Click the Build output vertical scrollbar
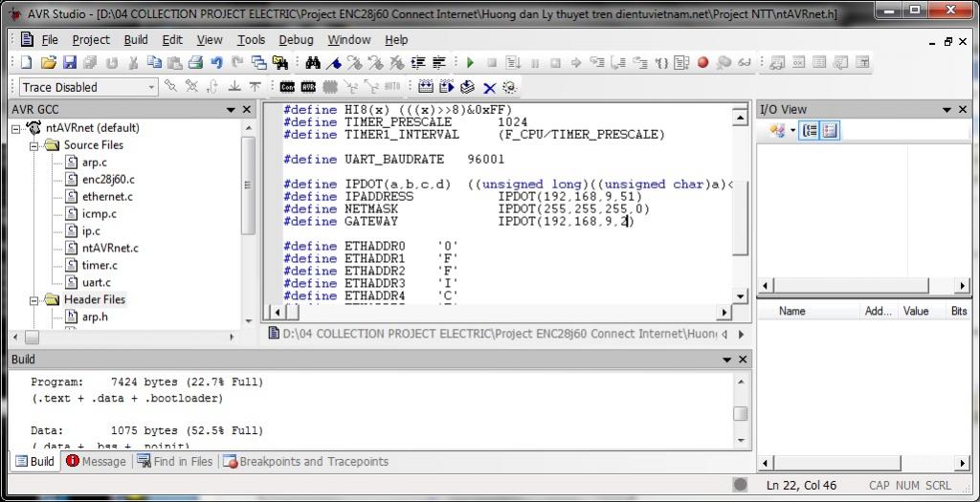The image size is (980, 502). coord(740,413)
